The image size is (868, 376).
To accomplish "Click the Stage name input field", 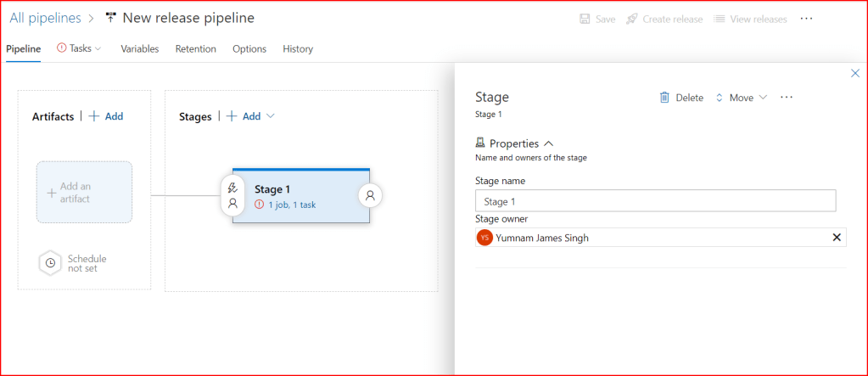I will (x=655, y=201).
